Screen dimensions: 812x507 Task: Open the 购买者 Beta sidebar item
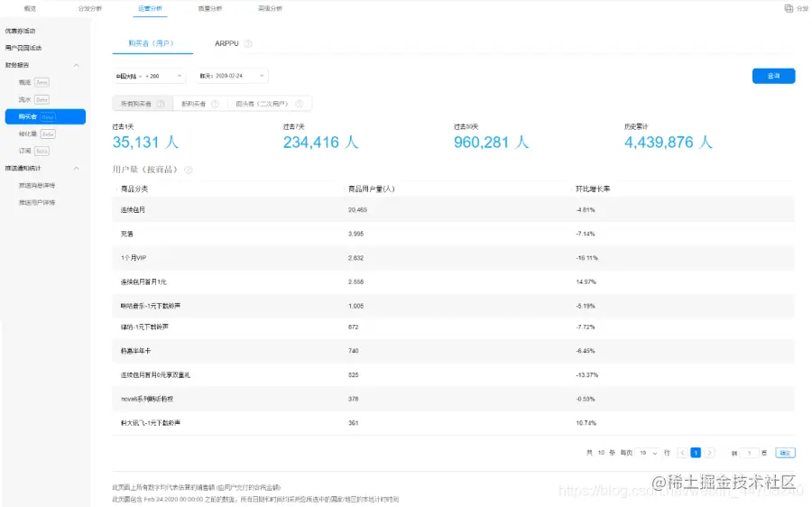[45, 116]
